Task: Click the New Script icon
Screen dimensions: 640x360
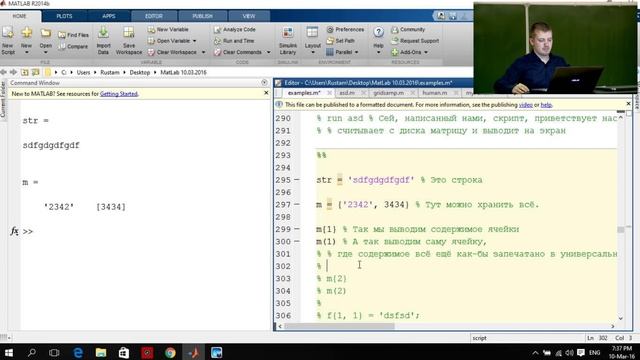Action: [8, 33]
